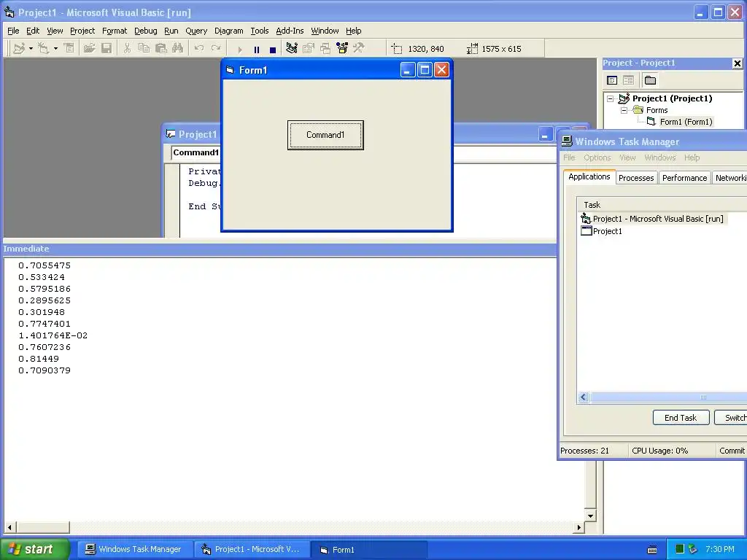Image resolution: width=747 pixels, height=560 pixels.
Task: Click the Copy toolbar icon
Action: (x=144, y=49)
